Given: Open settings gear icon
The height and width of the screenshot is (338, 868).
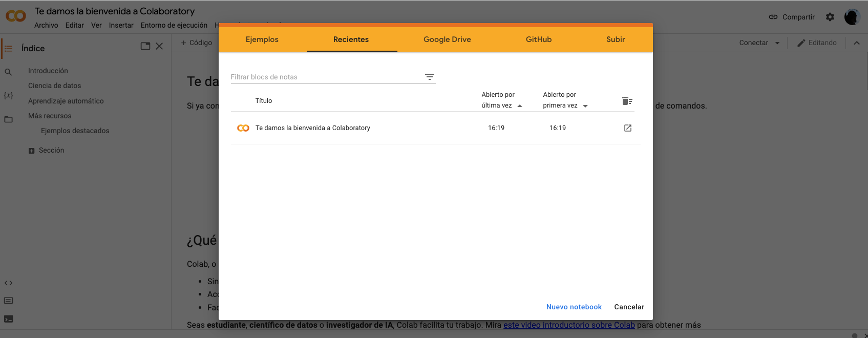Looking at the screenshot, I should pos(830,17).
